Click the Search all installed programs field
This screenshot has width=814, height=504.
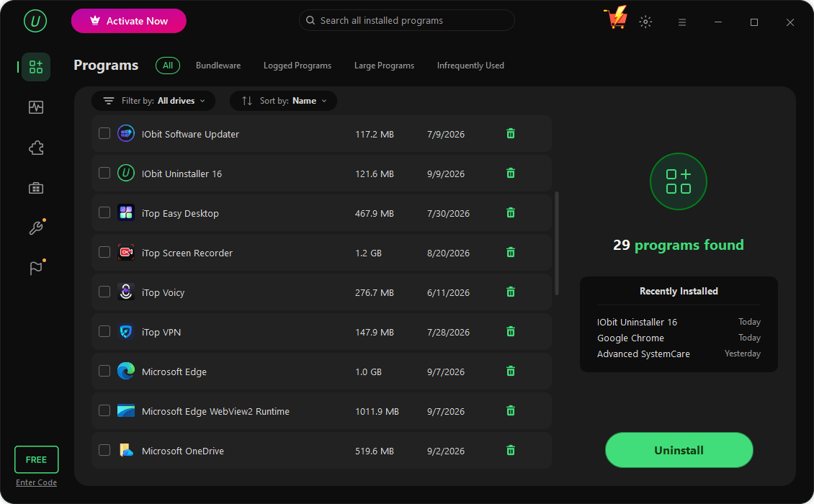(x=406, y=20)
